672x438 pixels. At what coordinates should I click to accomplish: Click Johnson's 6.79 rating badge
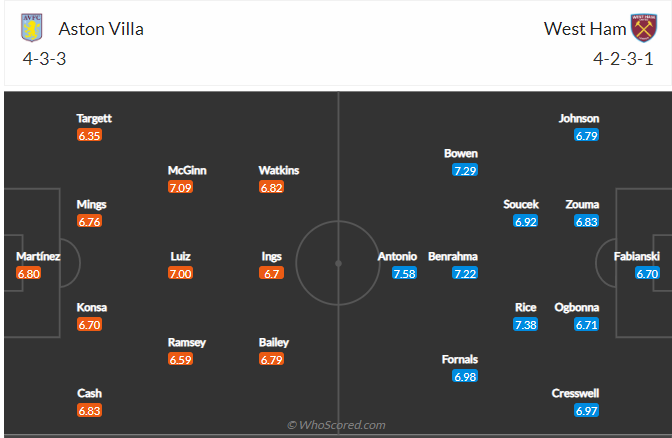pos(586,135)
